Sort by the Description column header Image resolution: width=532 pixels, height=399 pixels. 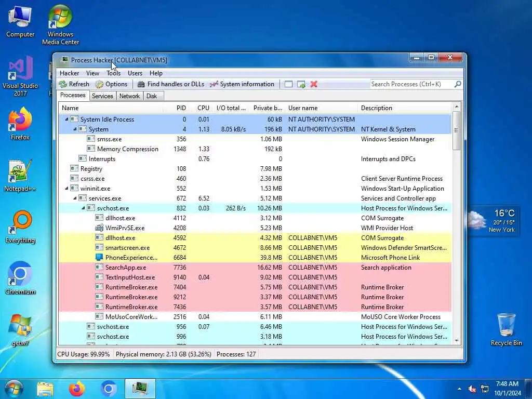405,108
